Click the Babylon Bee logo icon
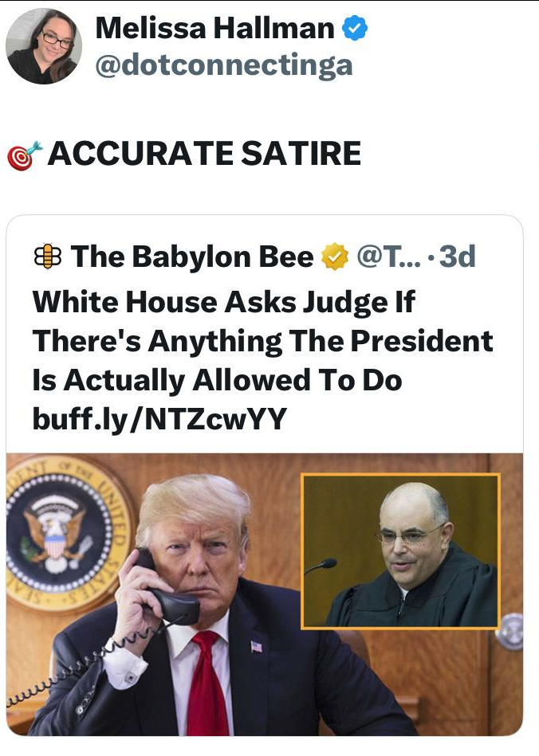Viewport: 539px width, 756px height. (x=48, y=257)
